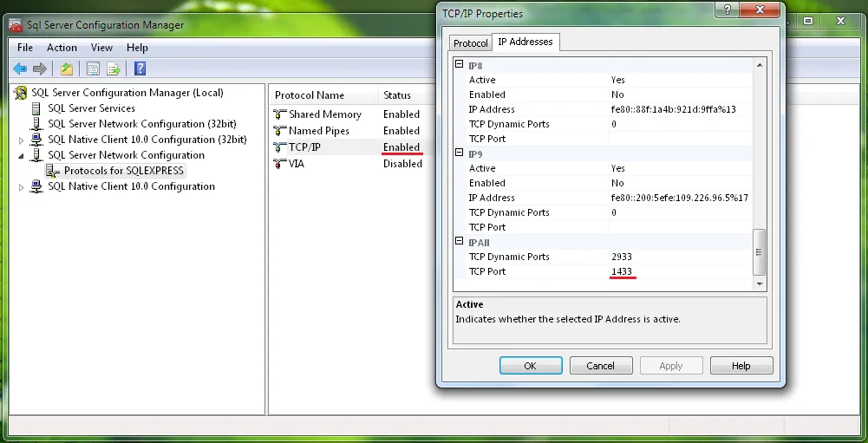
Task: Click the Shared Memory protocol icon
Action: pos(279,114)
